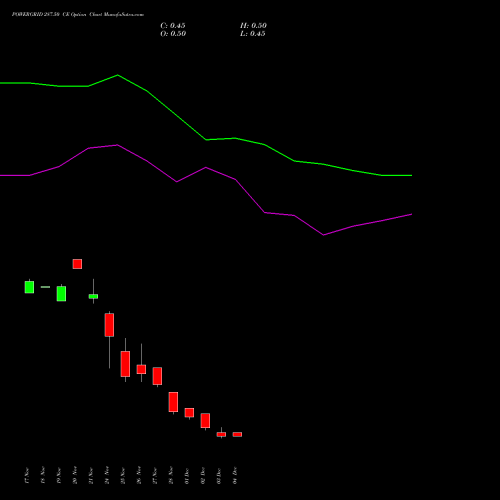500x500 pixels.
Task: Click the '25 Nov' date label
Action: click(123, 476)
